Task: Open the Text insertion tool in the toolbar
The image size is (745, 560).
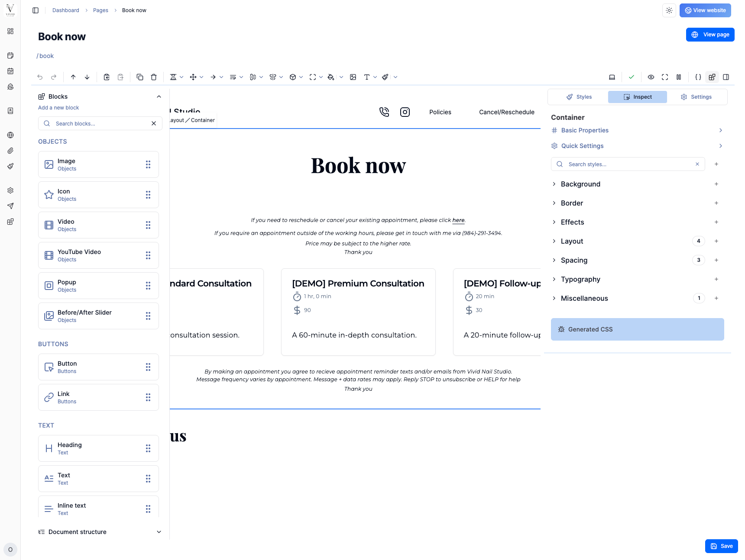Action: point(367,77)
